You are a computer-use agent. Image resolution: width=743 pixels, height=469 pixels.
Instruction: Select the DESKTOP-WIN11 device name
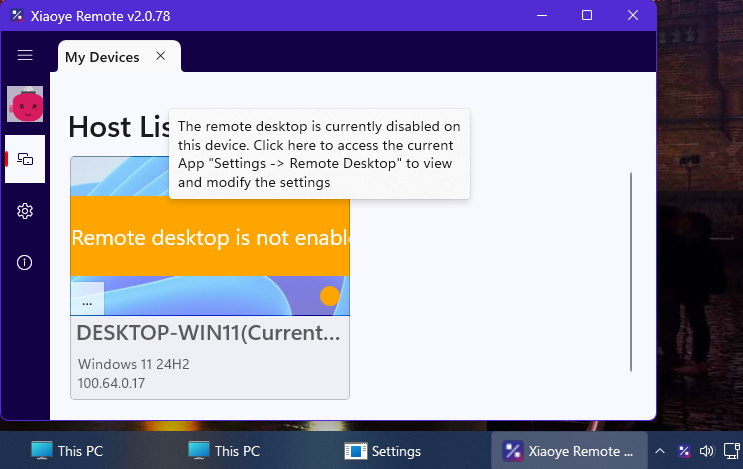(210, 332)
